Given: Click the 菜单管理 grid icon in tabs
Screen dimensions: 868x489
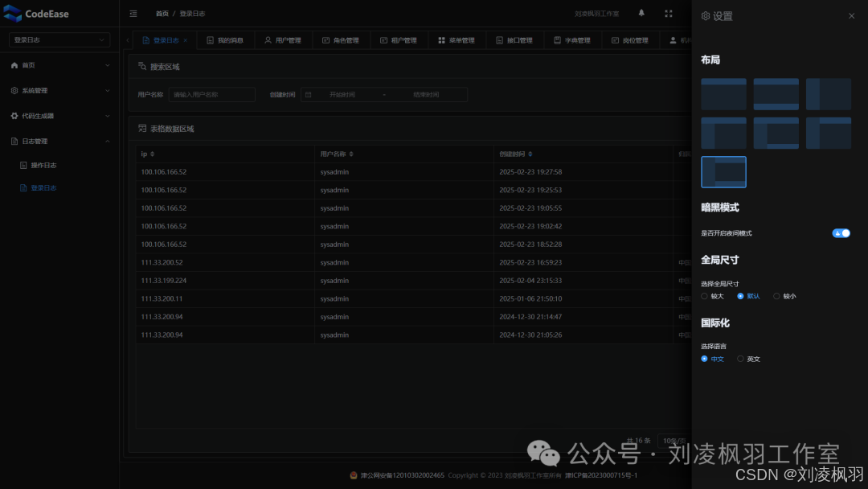Looking at the screenshot, I should [x=441, y=40].
